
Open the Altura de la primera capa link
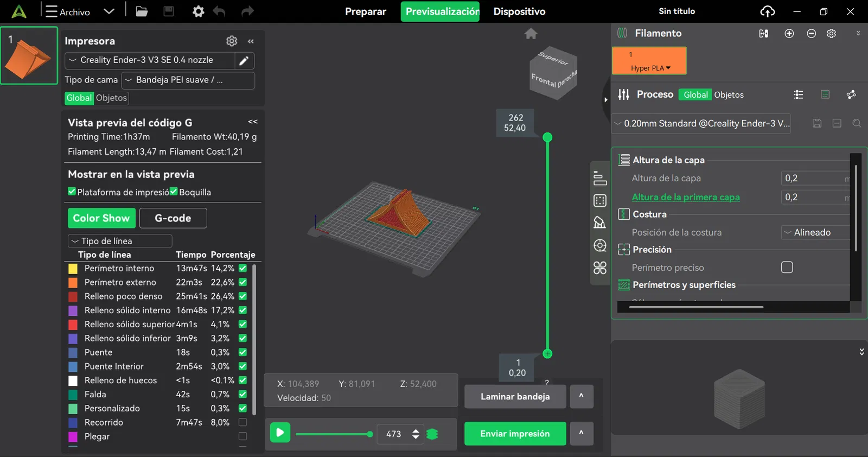(686, 197)
